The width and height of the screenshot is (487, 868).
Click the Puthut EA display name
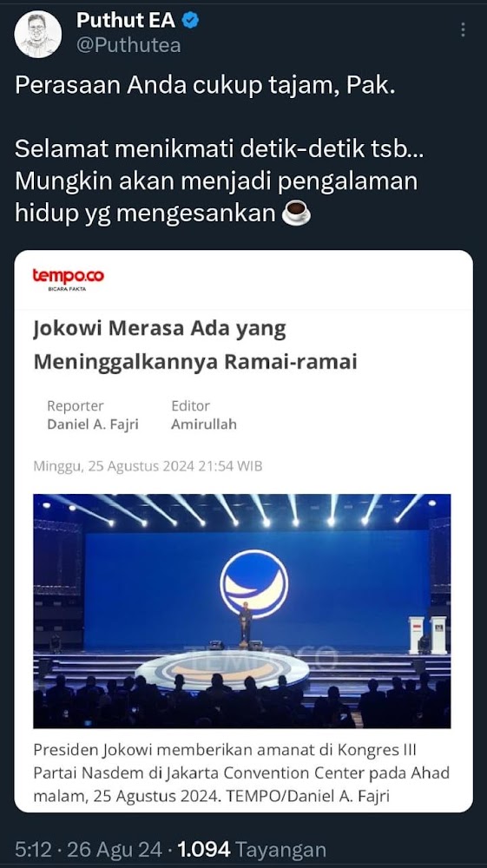pos(126,21)
